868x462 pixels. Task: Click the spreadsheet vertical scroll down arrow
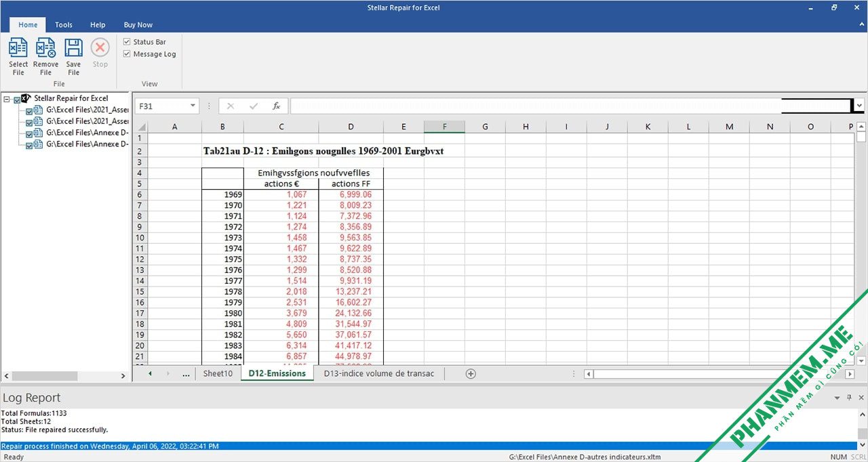861,361
